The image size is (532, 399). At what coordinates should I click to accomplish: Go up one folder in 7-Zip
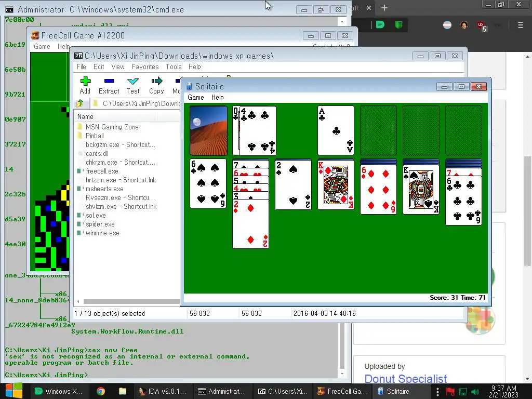point(80,103)
